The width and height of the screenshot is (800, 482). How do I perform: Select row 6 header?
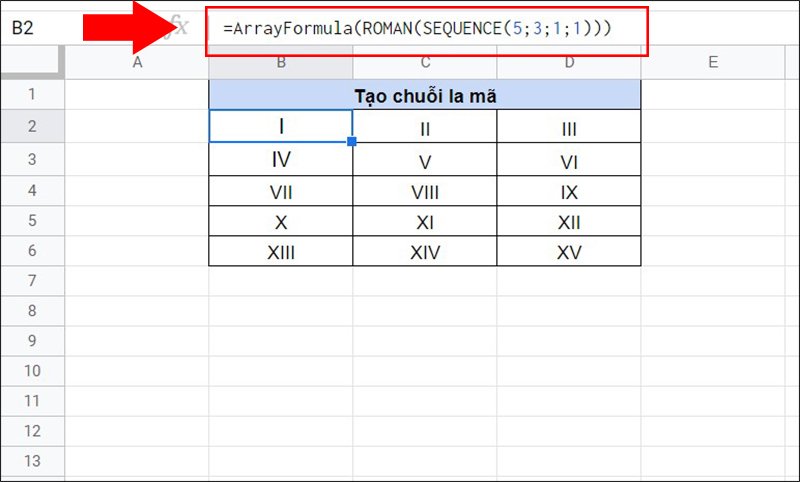click(x=32, y=251)
